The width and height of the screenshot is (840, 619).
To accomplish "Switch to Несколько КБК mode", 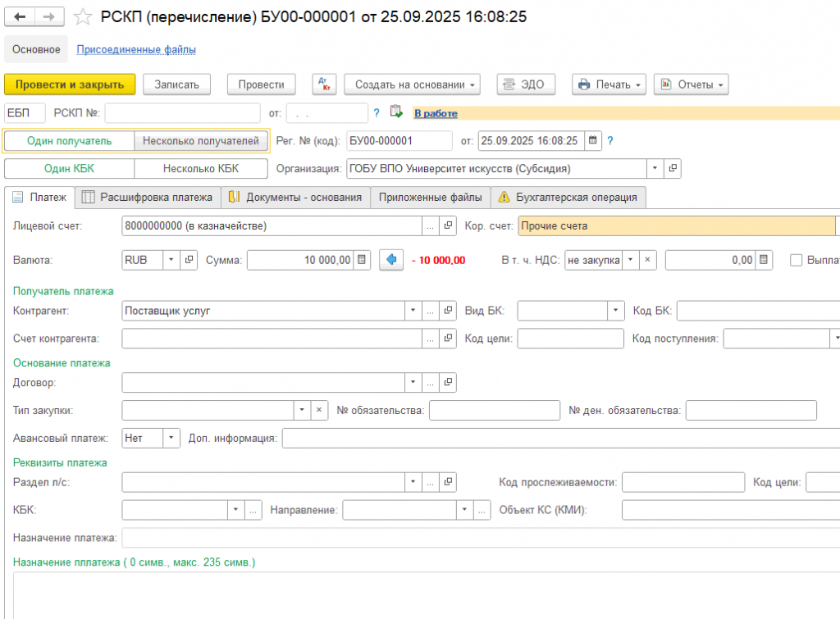I will 201,169.
